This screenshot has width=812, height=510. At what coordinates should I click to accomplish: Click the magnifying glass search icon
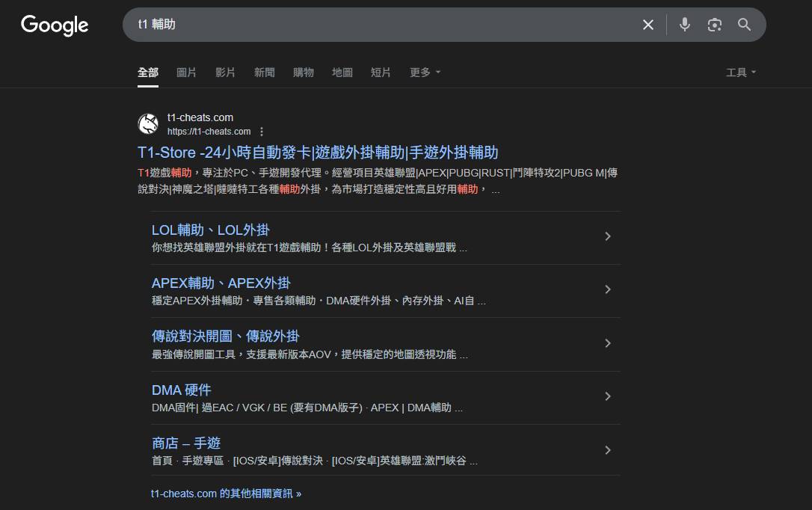pos(744,25)
